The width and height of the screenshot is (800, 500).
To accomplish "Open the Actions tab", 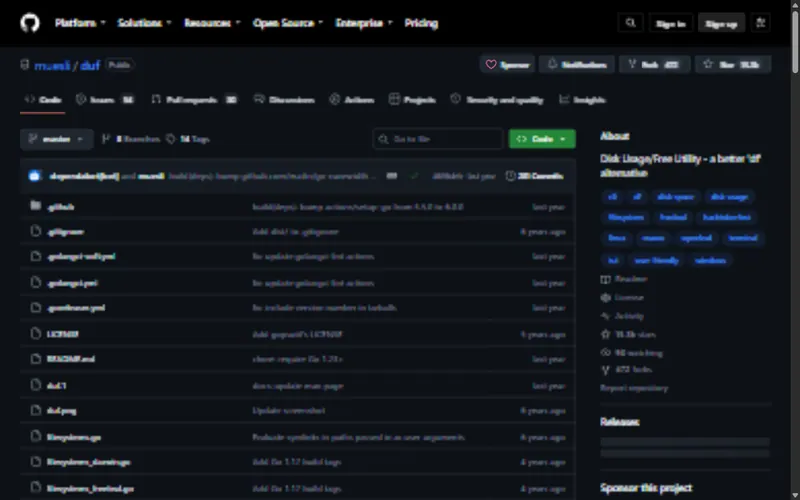I will [352, 99].
